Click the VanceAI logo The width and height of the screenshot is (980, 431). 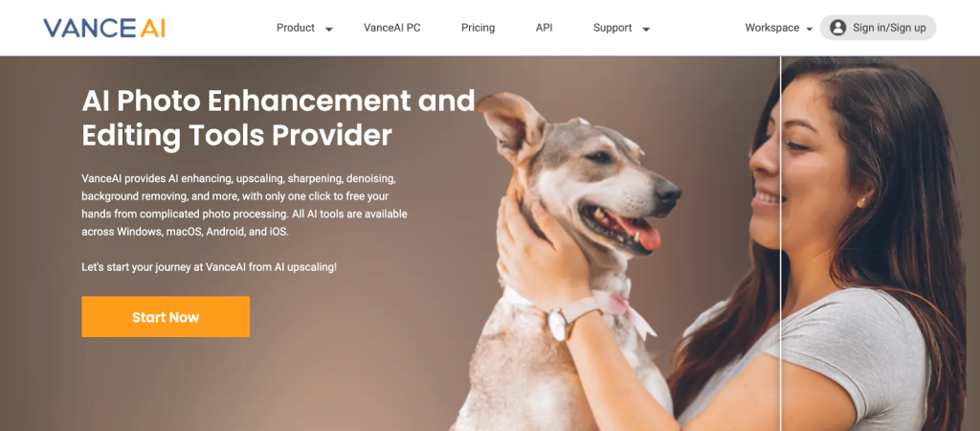103,28
